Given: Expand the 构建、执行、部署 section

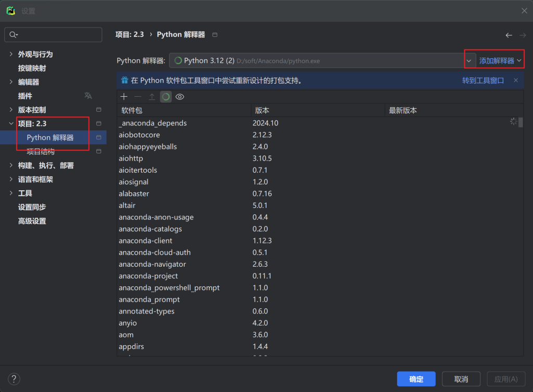Looking at the screenshot, I should [11, 165].
